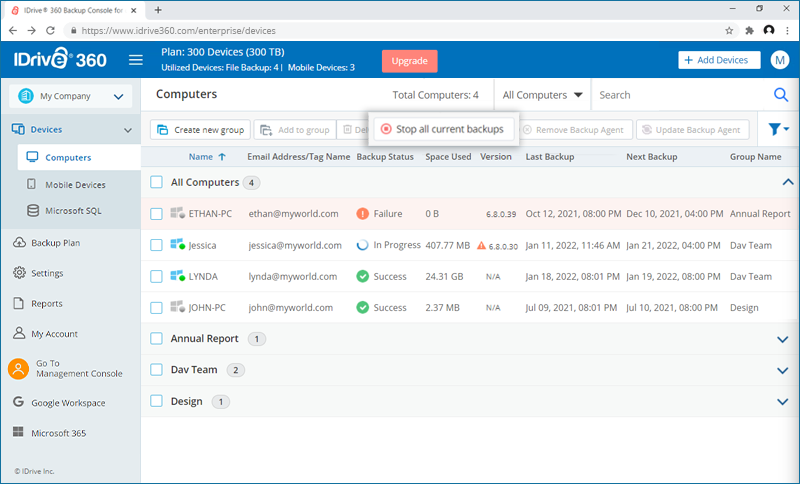
Task: Select the Design group checkbox
Action: [157, 401]
